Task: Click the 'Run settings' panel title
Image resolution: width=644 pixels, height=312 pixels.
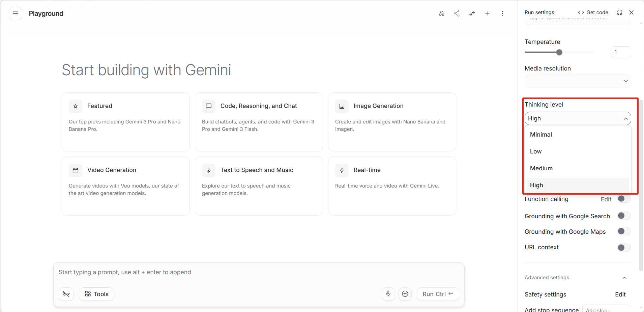Action: coord(539,12)
